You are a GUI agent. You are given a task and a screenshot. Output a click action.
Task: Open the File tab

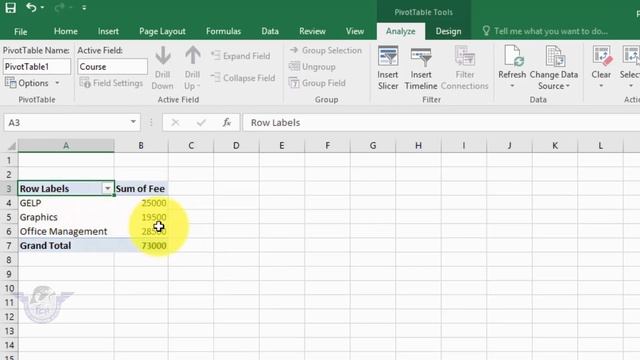point(20,31)
